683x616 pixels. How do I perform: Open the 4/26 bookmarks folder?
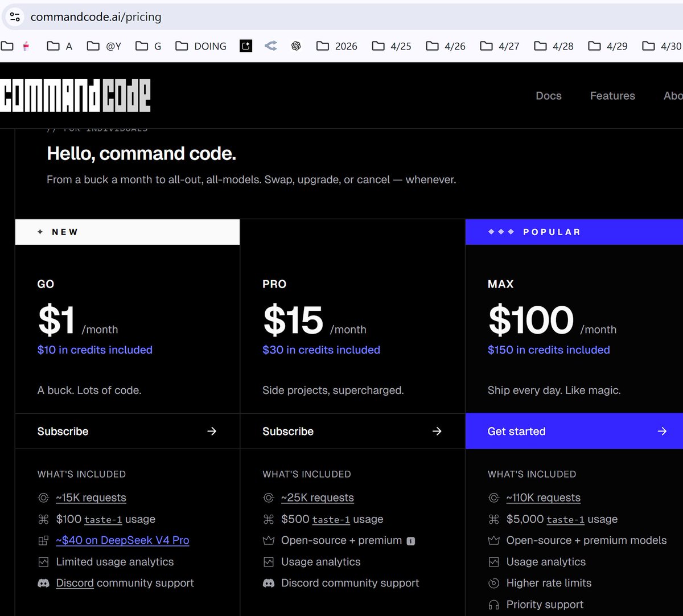(446, 46)
